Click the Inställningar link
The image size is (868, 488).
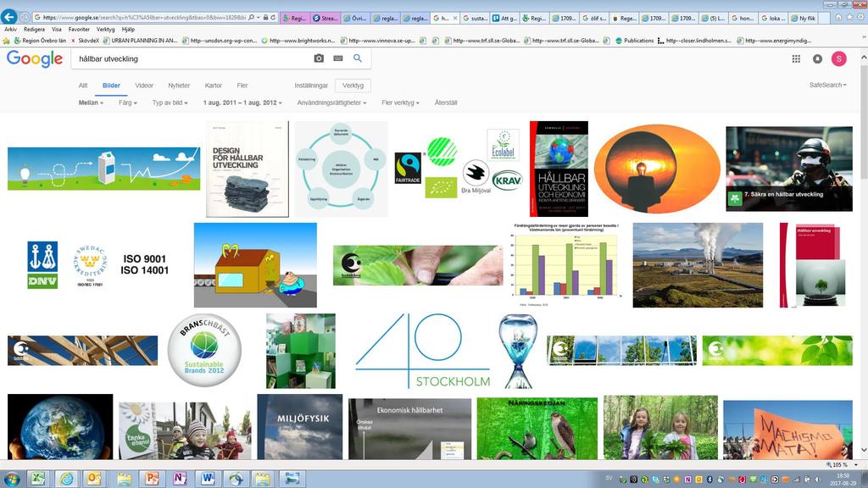pos(311,86)
